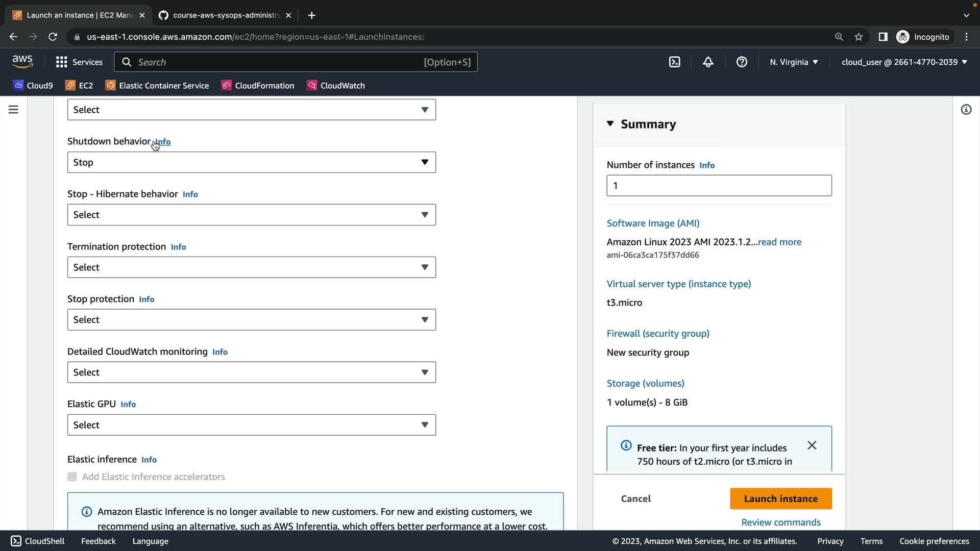Open the notifications bell

708,62
